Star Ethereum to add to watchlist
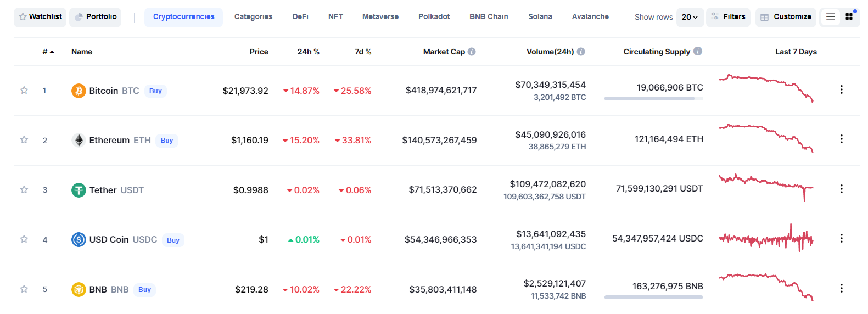 pos(24,139)
